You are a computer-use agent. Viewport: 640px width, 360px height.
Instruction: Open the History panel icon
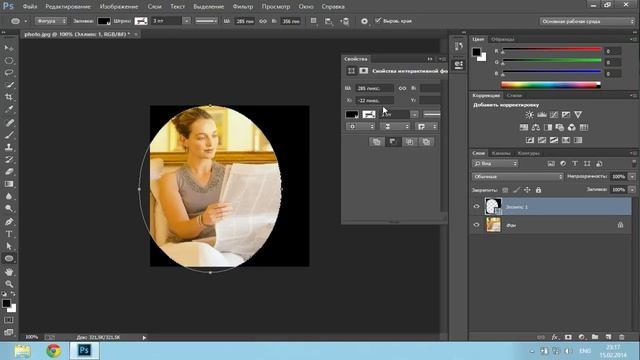pyautogui.click(x=458, y=47)
